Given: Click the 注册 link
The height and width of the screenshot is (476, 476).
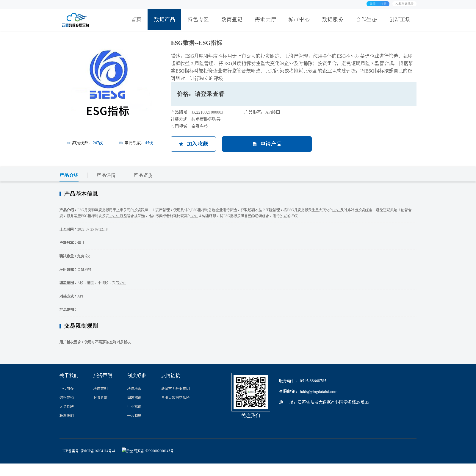Looking at the screenshot, I should (x=383, y=4).
